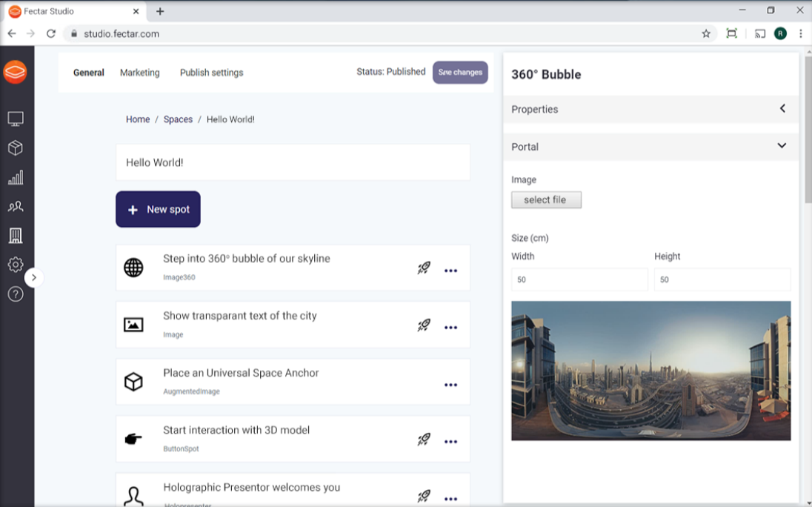812x507 pixels.
Task: Click the pointing hand icon of ButtonSpot
Action: click(x=133, y=439)
